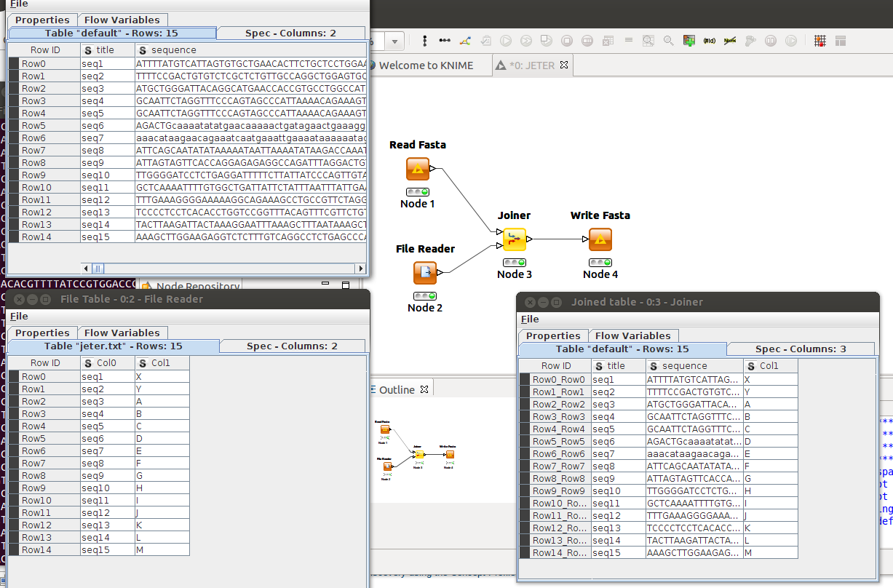Open Properties tab in File Reader window
Viewport: 893px width, 588px height.
click(x=43, y=333)
